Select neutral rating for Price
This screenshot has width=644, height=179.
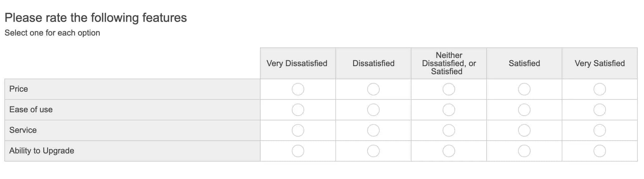click(449, 89)
